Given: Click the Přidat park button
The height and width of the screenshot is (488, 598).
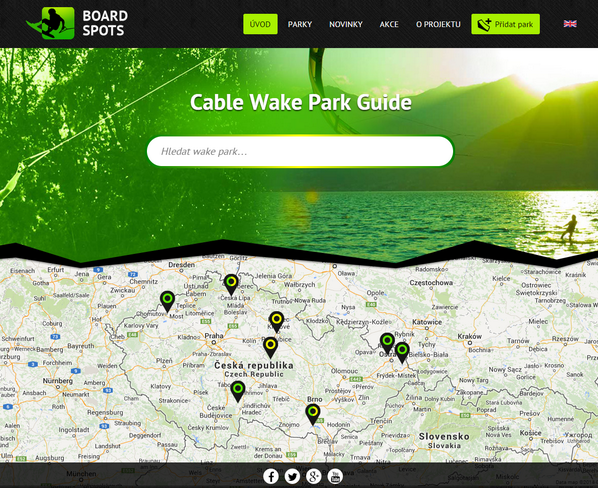Looking at the screenshot, I should [x=505, y=24].
